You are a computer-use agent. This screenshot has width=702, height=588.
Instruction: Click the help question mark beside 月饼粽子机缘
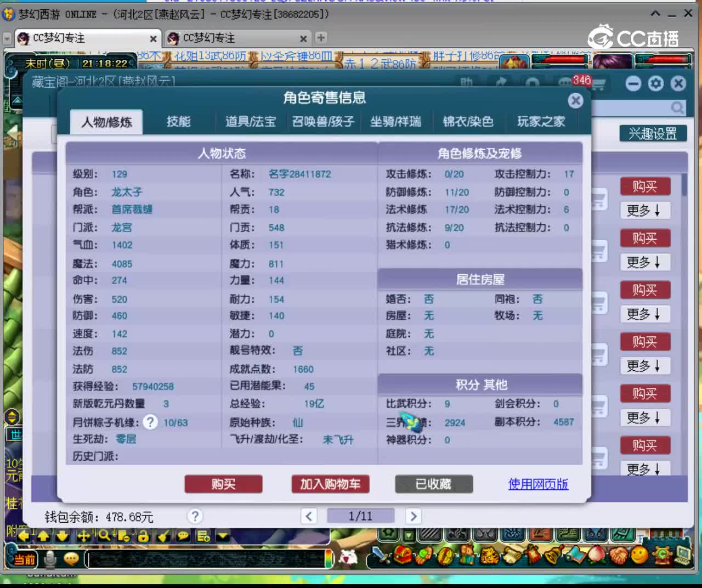click(150, 422)
